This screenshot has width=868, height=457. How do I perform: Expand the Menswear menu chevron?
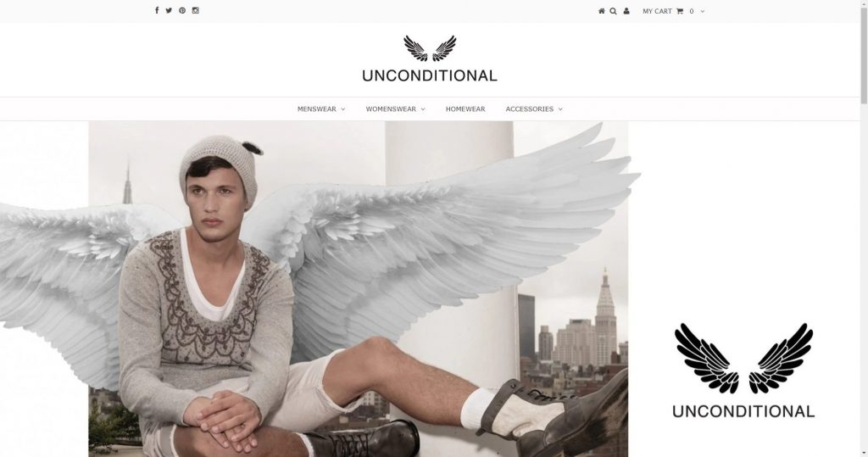pyautogui.click(x=342, y=109)
